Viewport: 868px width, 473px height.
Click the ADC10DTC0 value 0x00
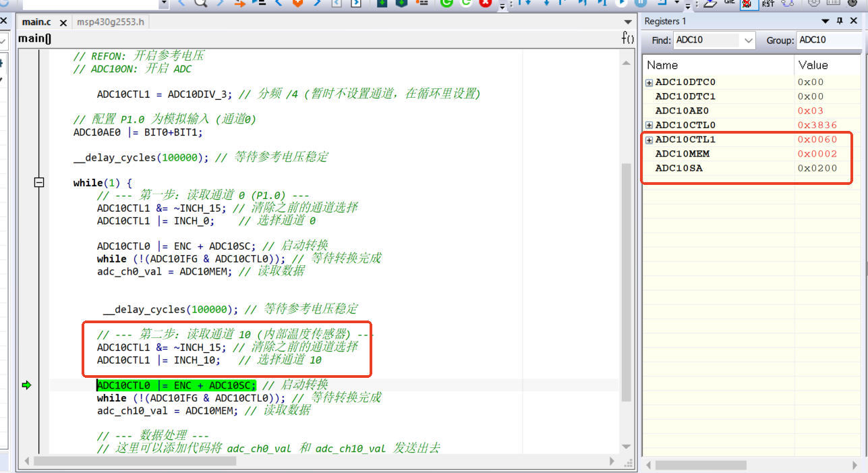coord(811,82)
